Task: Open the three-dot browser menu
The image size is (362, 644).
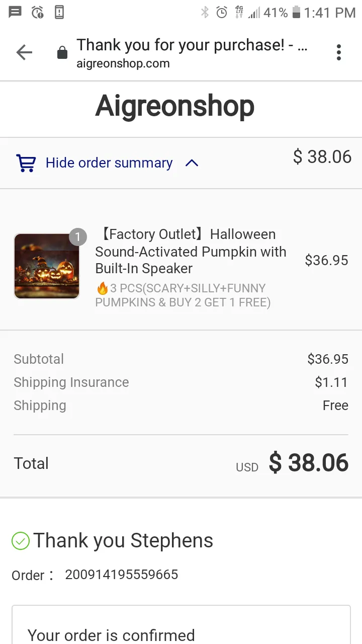Action: point(339,52)
